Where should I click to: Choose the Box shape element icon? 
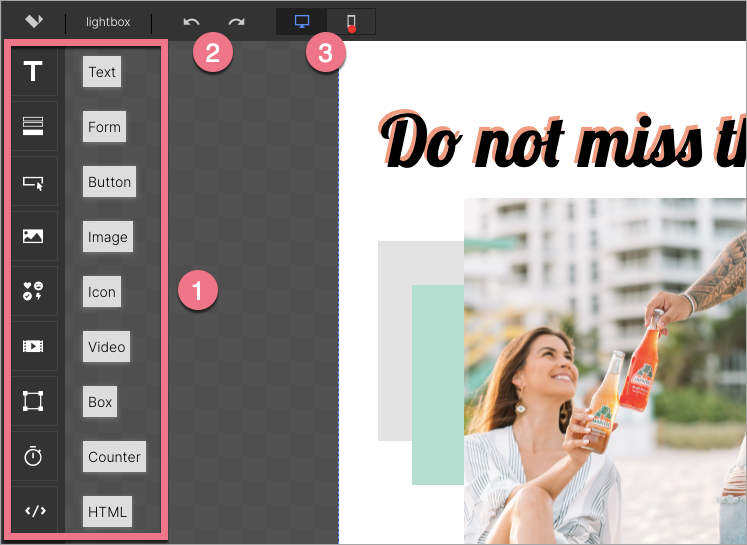(33, 401)
